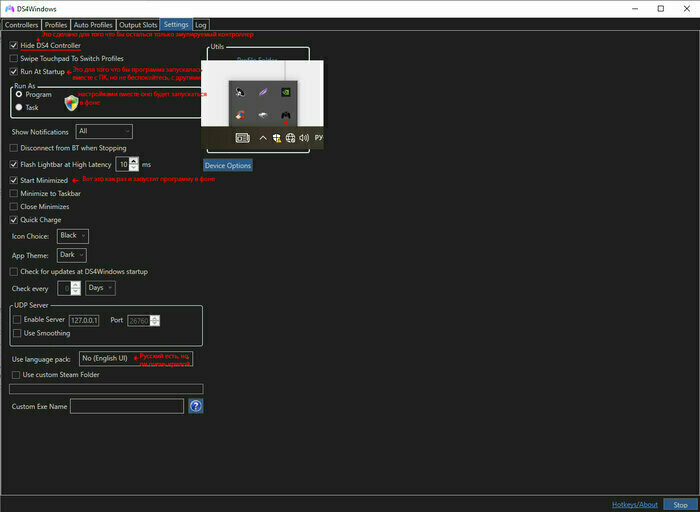Open the Auto Profiles tab
The image size is (700, 512).
[x=93, y=25]
